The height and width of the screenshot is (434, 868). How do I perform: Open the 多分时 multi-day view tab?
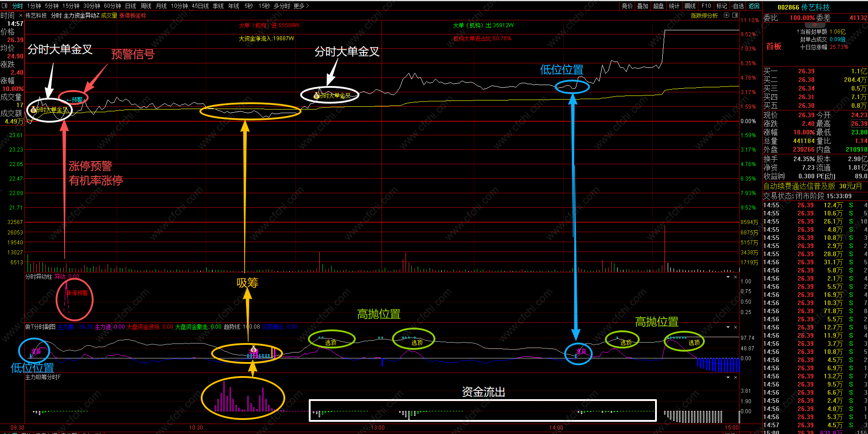tap(282, 6)
